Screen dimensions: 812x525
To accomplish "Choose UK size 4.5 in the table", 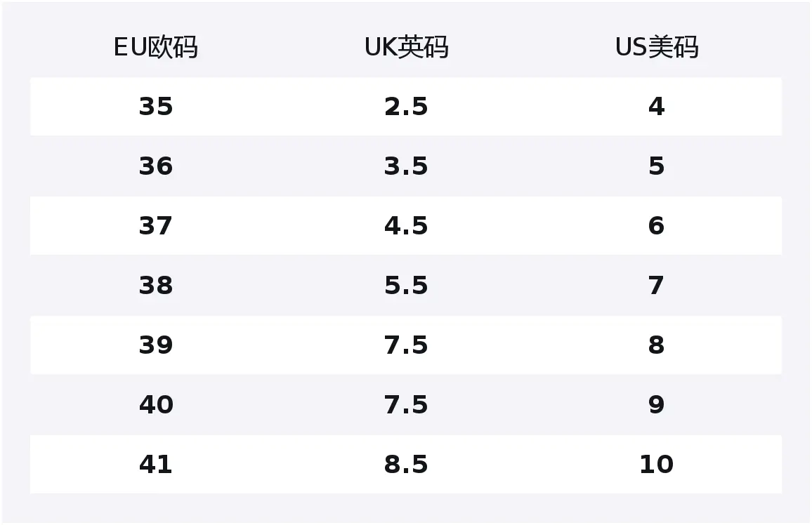I will tap(406, 226).
